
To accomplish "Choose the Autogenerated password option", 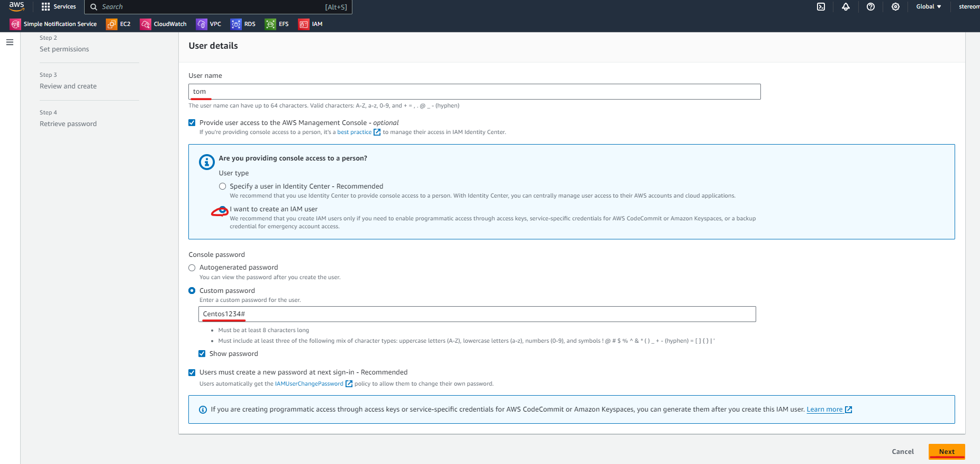I will (192, 267).
